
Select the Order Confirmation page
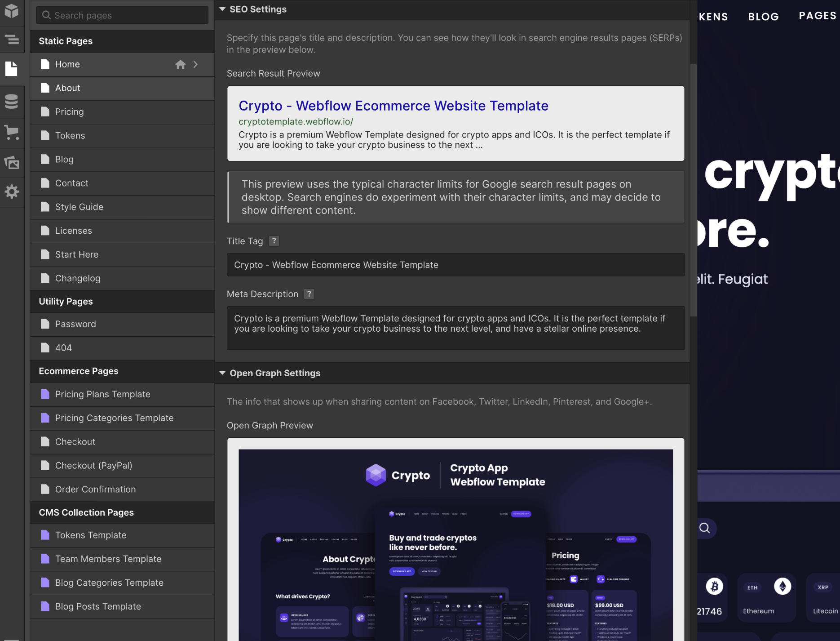(122, 490)
